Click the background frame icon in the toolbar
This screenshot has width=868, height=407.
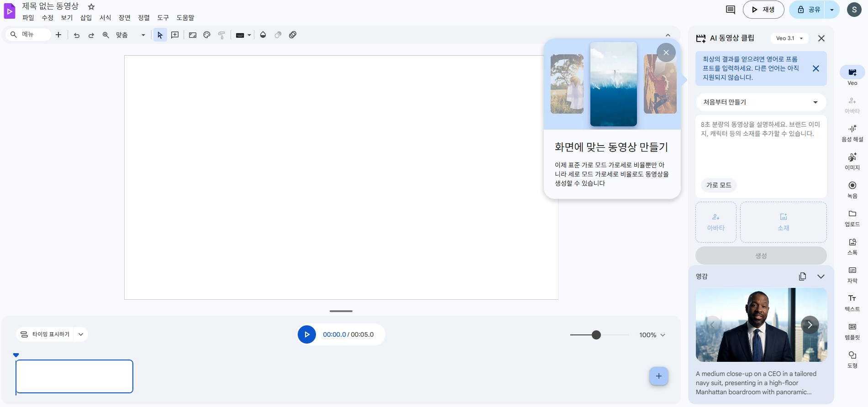[x=193, y=35]
